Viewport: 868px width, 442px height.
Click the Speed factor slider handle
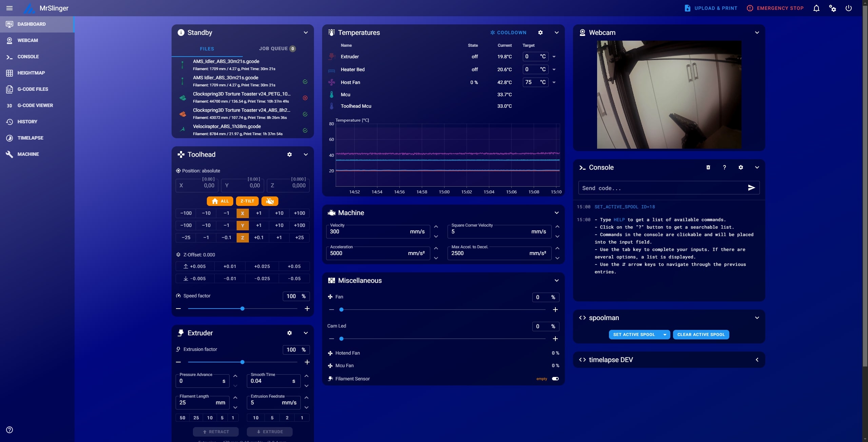tap(242, 309)
